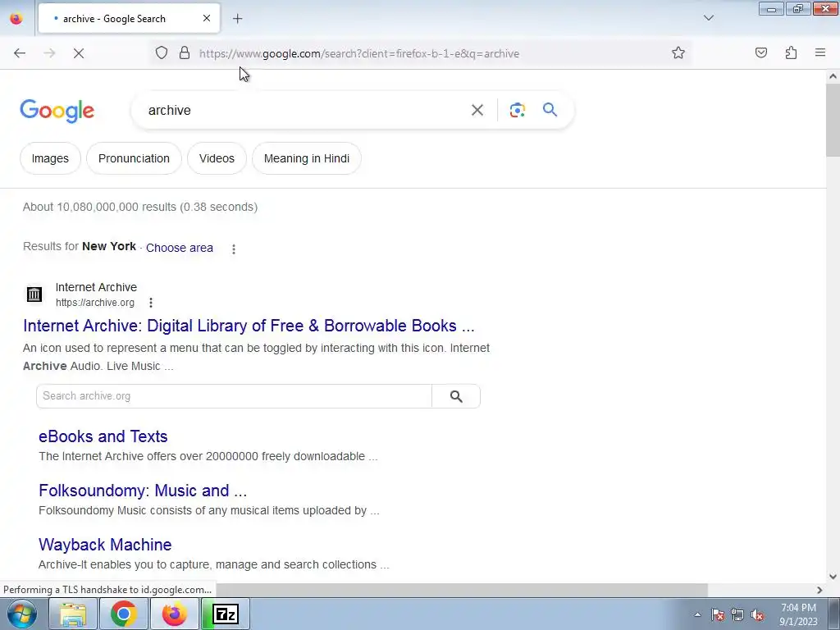Viewport: 840px width, 630px height.
Task: Go to Google home via logo
Action: 57,111
